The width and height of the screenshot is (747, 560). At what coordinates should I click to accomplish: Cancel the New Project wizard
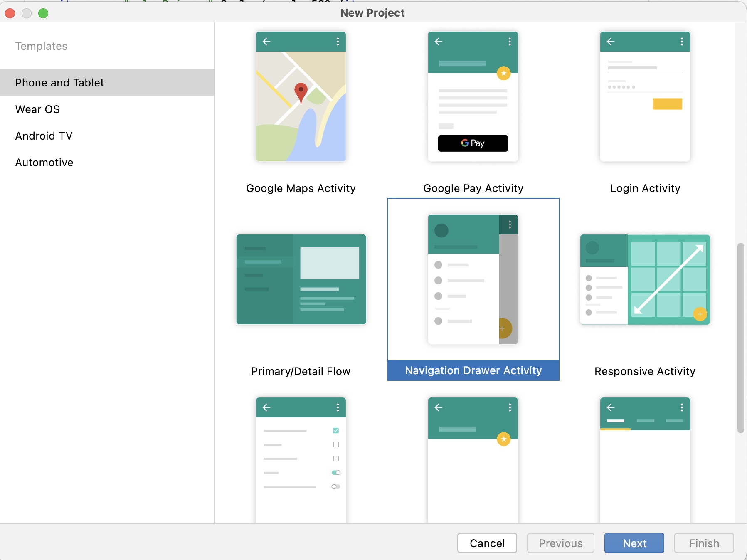coord(487,543)
